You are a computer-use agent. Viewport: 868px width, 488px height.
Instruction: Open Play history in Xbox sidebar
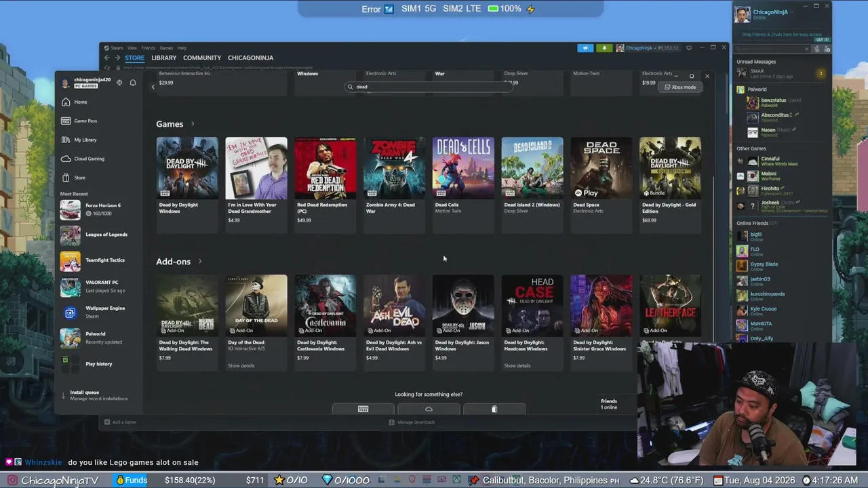pyautogui.click(x=98, y=364)
